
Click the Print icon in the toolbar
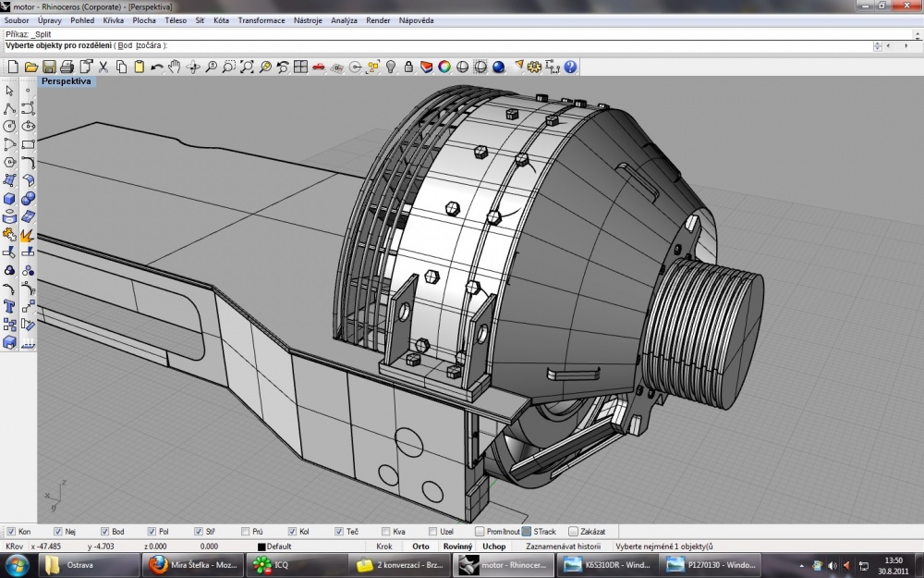click(67, 67)
